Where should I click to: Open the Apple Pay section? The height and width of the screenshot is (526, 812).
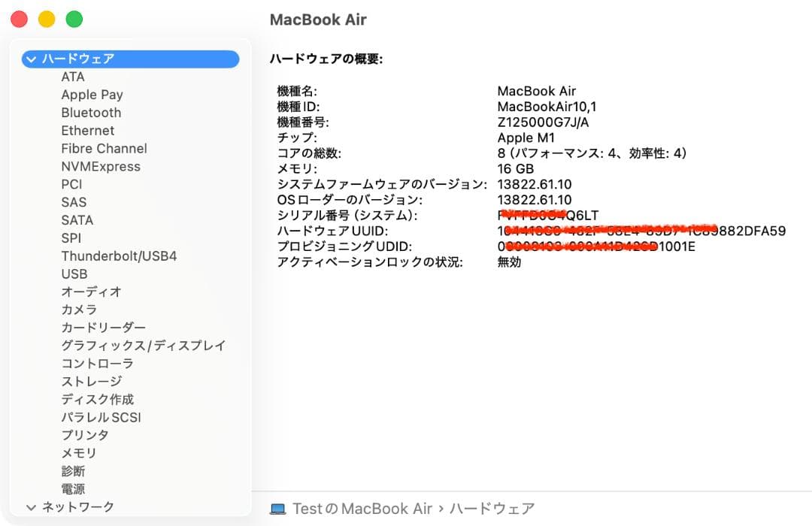(92, 95)
